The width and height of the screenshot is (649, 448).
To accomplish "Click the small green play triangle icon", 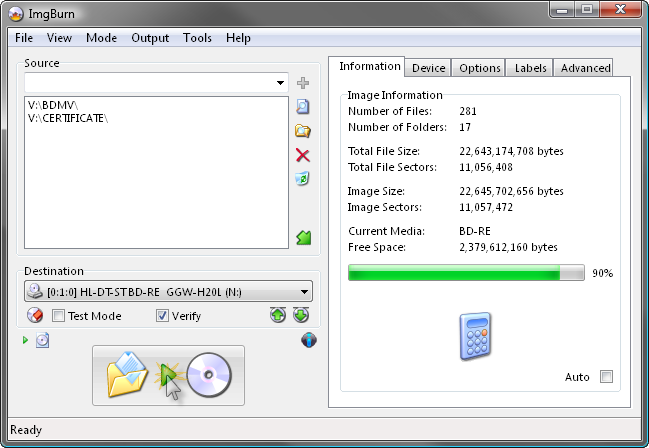I will 25,340.
